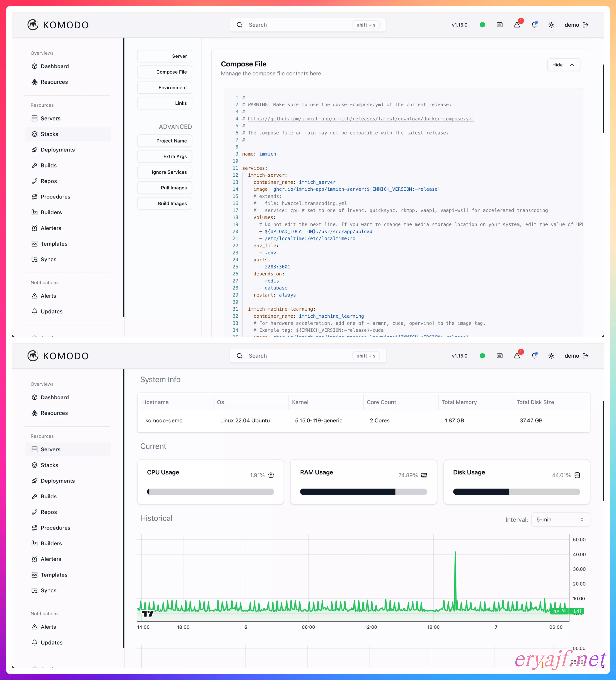616x680 pixels.
Task: Click the memory icon on RAM Usage card
Action: pos(424,475)
